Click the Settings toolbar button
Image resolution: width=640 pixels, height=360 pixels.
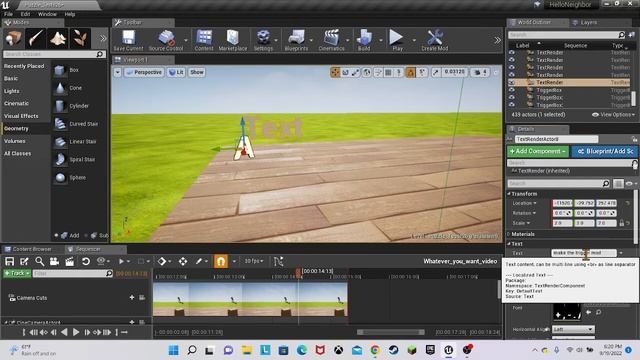pos(263,40)
